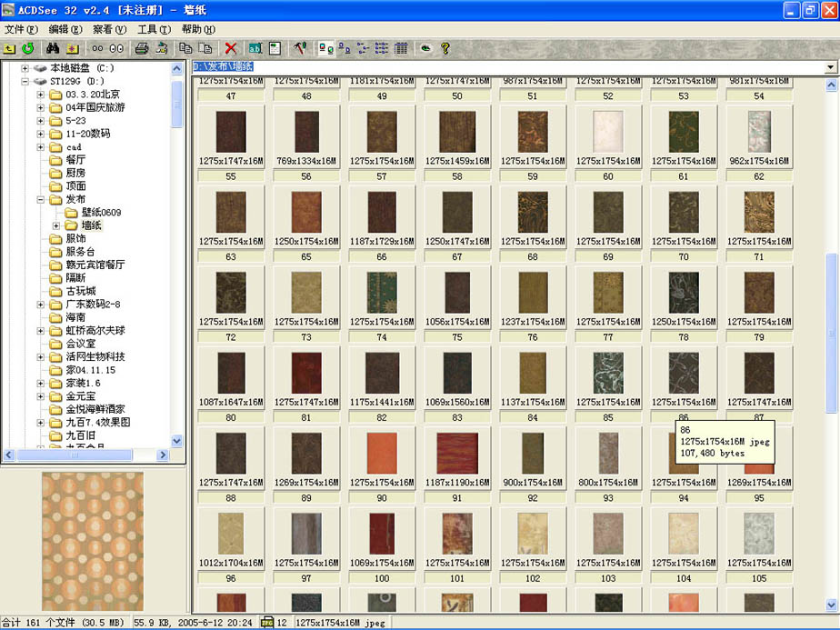Click the red X delete icon

tap(230, 49)
